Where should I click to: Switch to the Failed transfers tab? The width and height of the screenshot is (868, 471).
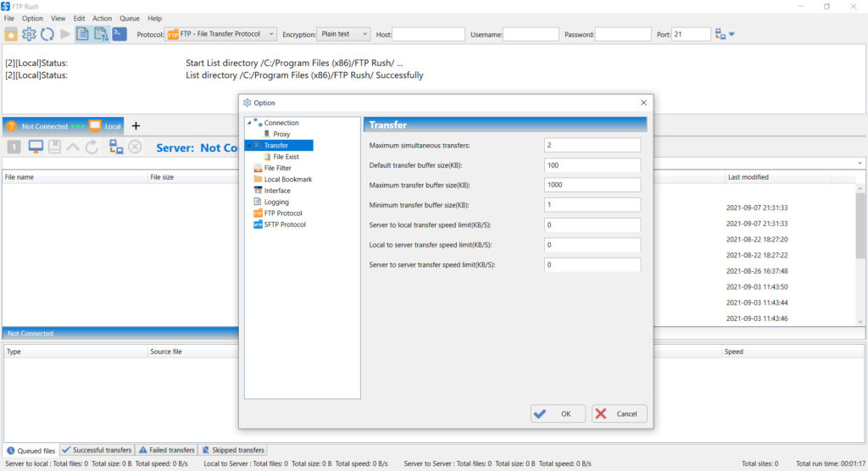click(167, 450)
